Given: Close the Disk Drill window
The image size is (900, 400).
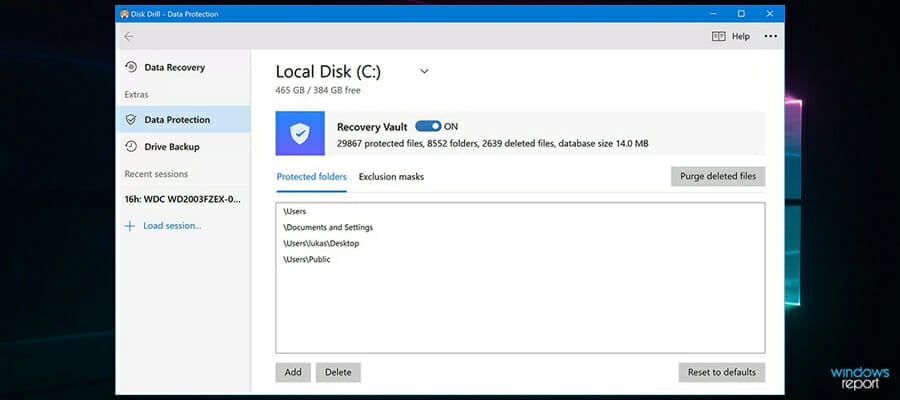Looking at the screenshot, I should pos(770,14).
